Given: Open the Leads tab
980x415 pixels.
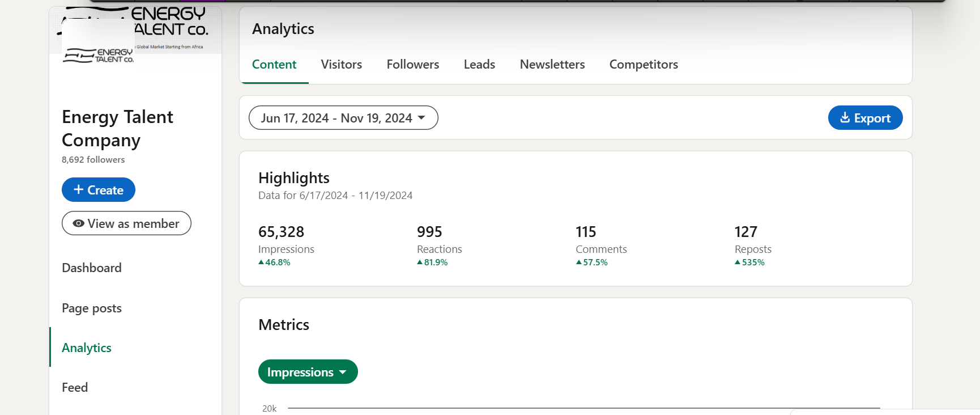Looking at the screenshot, I should click(x=479, y=65).
